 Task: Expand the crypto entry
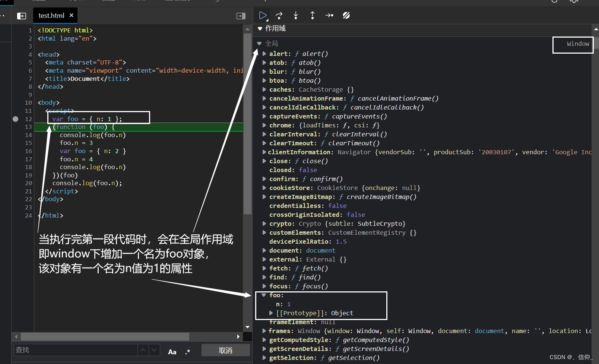click(x=264, y=224)
